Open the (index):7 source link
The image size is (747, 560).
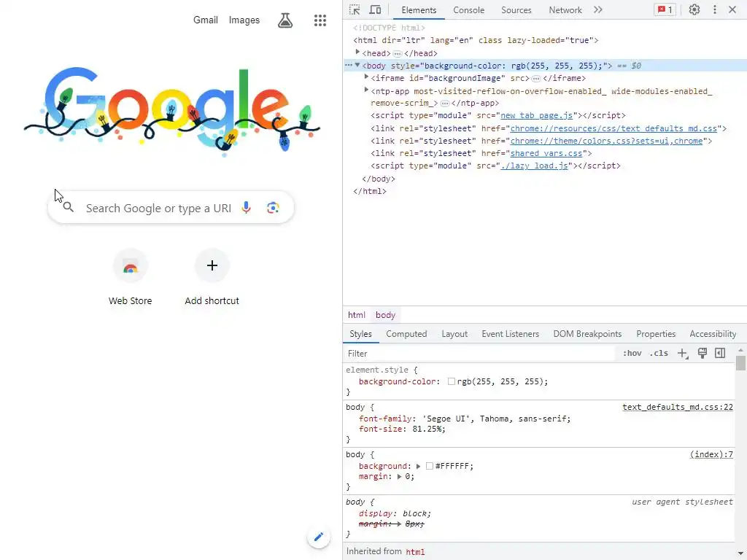tap(711, 455)
